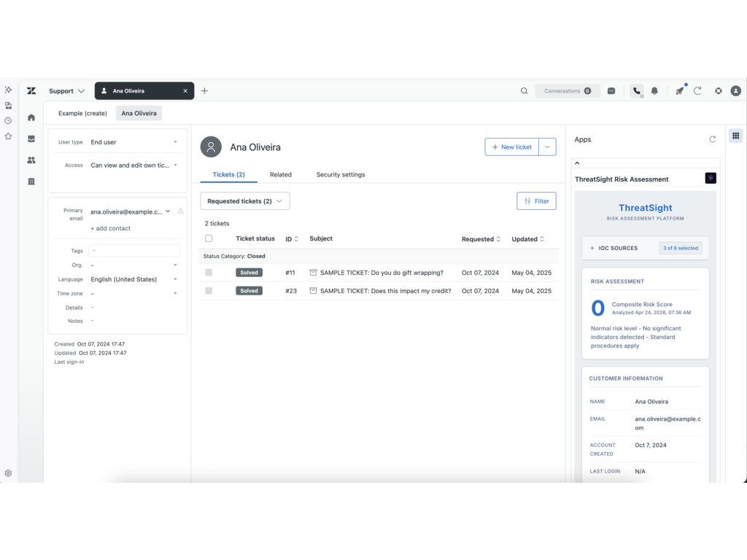Image resolution: width=747 pixels, height=560 pixels.
Task: Open ticket about gift wrapping
Action: (x=382, y=273)
